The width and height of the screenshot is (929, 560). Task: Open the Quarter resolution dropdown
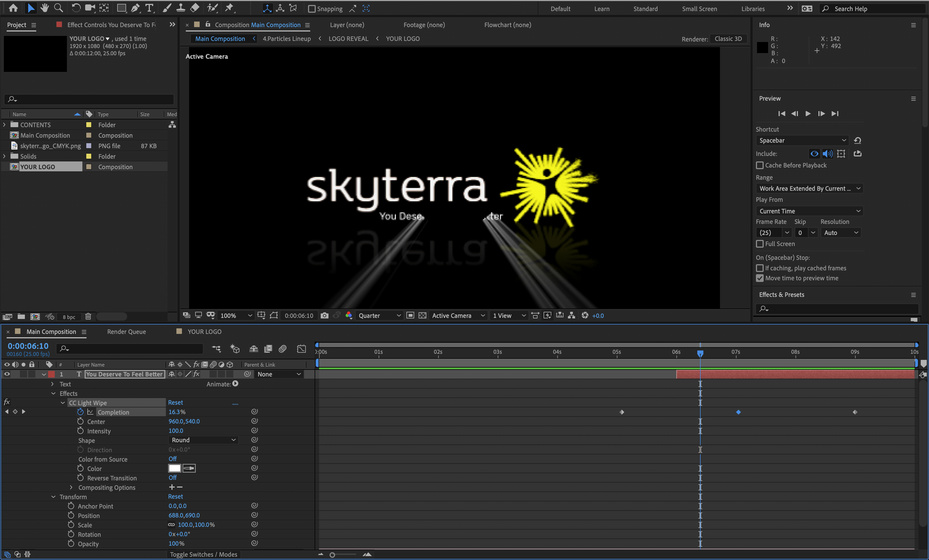tap(379, 315)
